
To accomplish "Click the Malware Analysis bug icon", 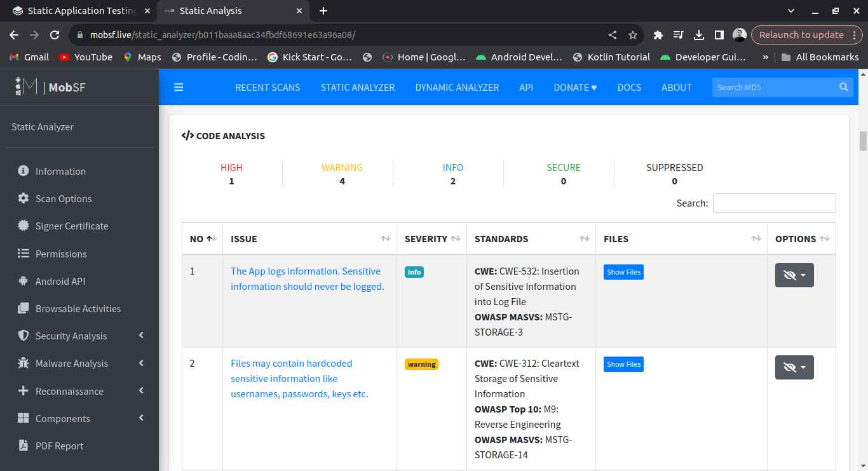I will [x=24, y=364].
